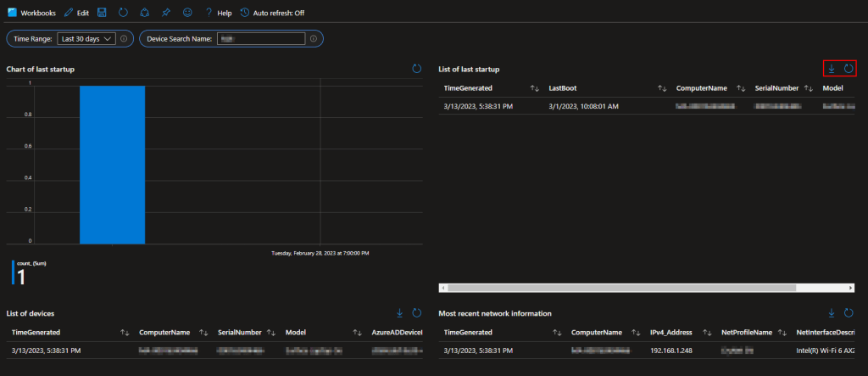The height and width of the screenshot is (376, 868).
Task: Sort by the LastBoot column arrows
Action: click(661, 88)
